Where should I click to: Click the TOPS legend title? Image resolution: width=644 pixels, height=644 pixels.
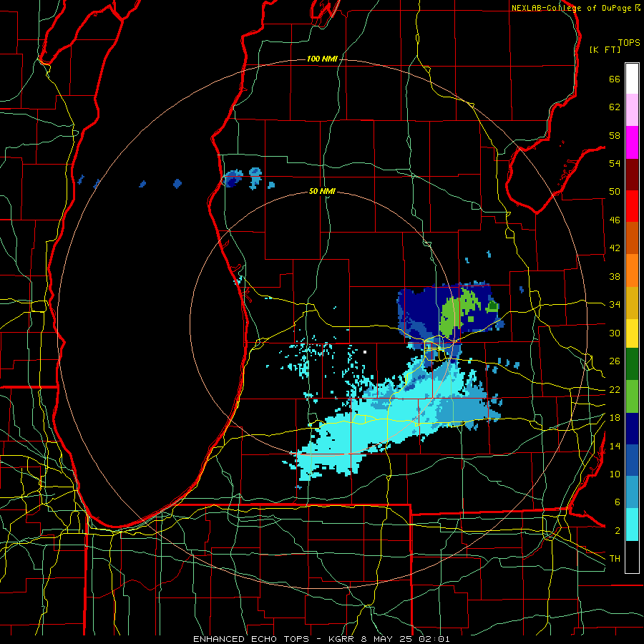point(629,42)
